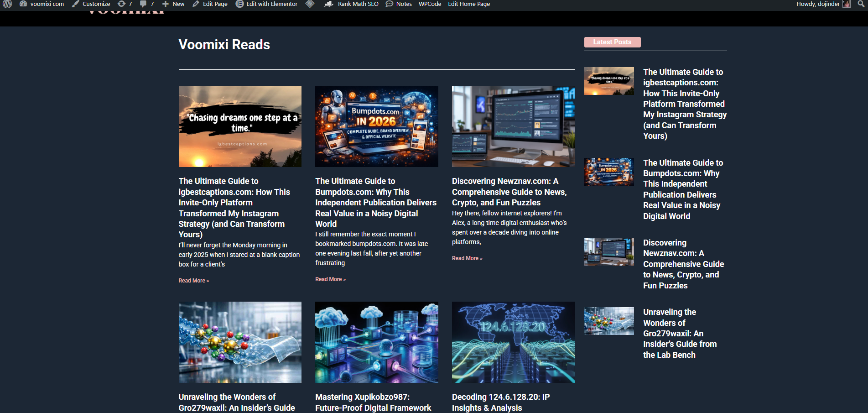This screenshot has height=413, width=868.
Task: Click sidebar Newznav small thumbnail
Action: [609, 252]
